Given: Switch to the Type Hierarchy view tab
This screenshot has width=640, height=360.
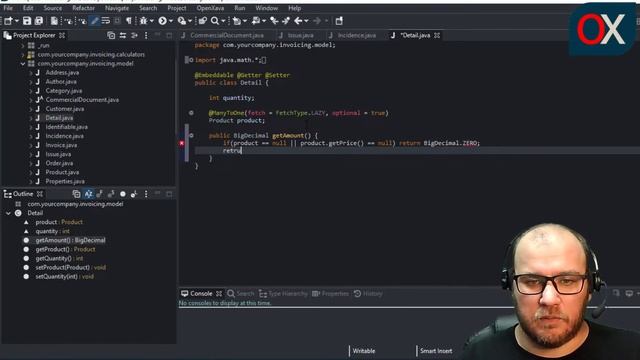Looking at the screenshot, I should point(283,293).
